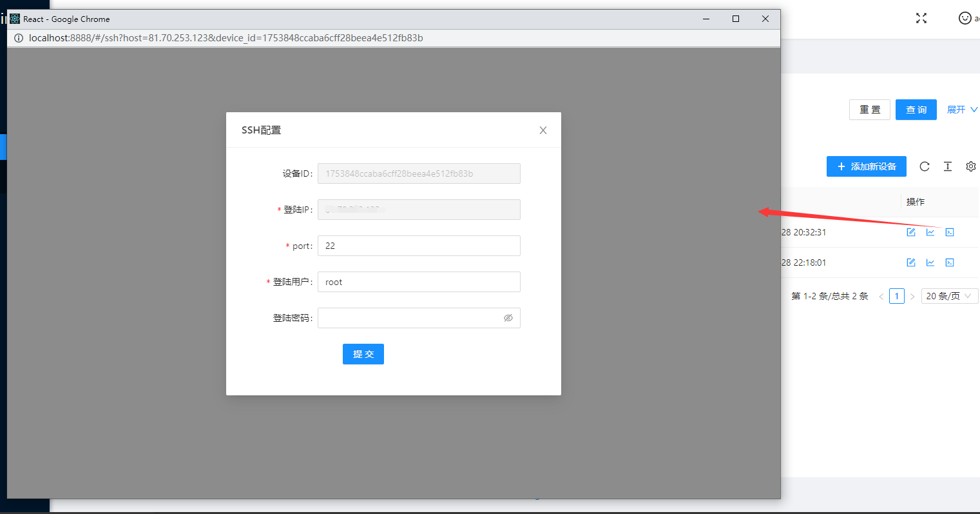Open chart icon in 20:32:31 row
Viewport: 980px width, 514px height.
[x=930, y=232]
